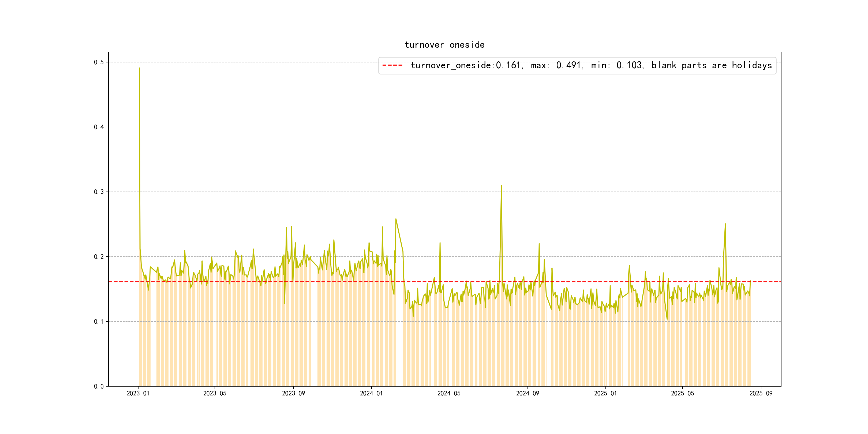Image resolution: width=868 pixels, height=434 pixels.
Task: Click the chart title 'turnover oneside'
Action: click(444, 45)
